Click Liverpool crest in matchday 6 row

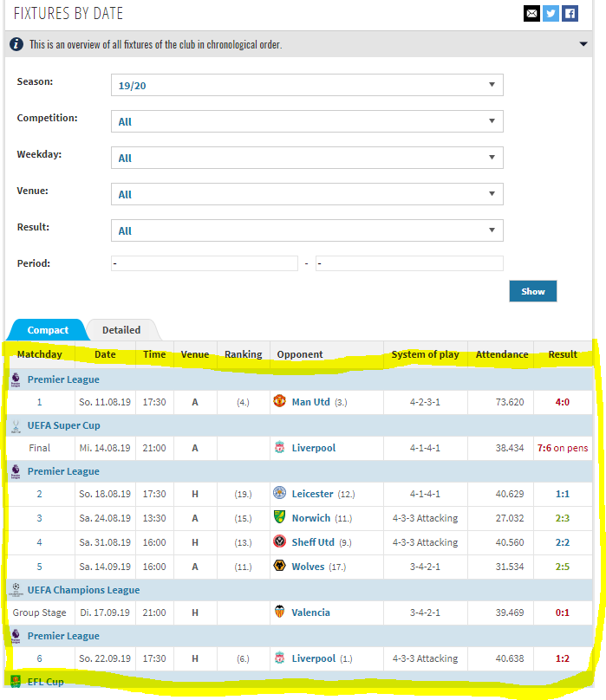[x=279, y=658]
